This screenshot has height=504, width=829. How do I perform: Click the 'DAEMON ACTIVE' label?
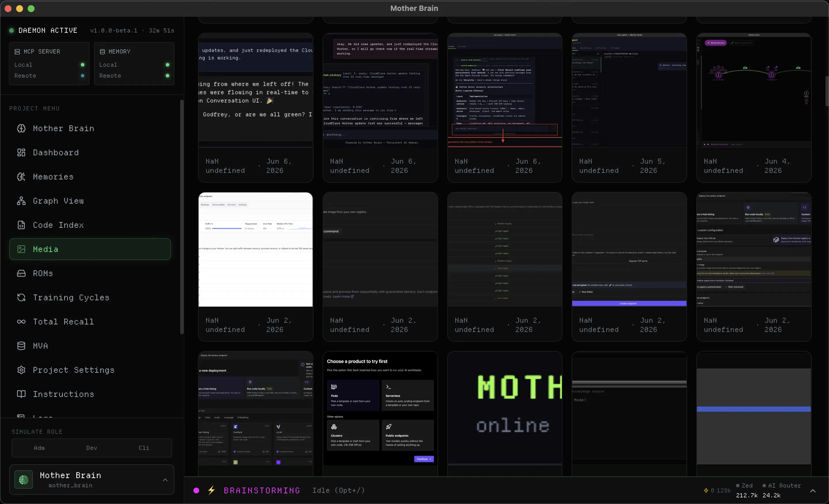48,30
